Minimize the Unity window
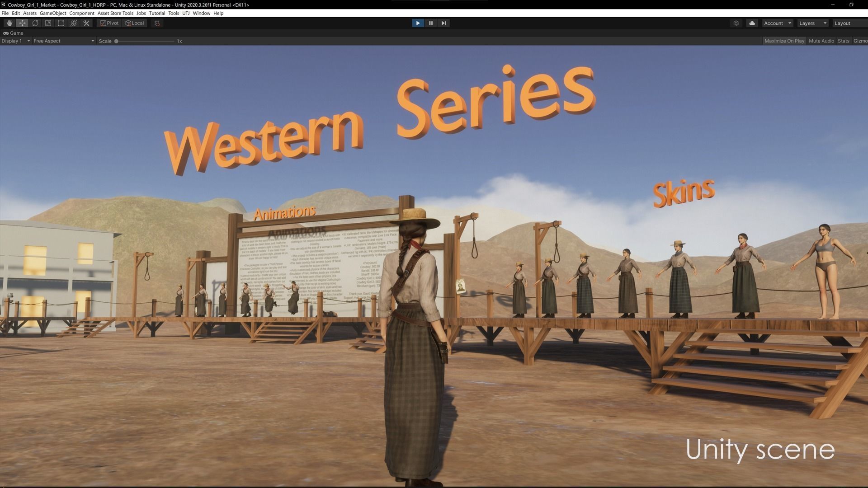This screenshot has height=488, width=868. [x=833, y=5]
